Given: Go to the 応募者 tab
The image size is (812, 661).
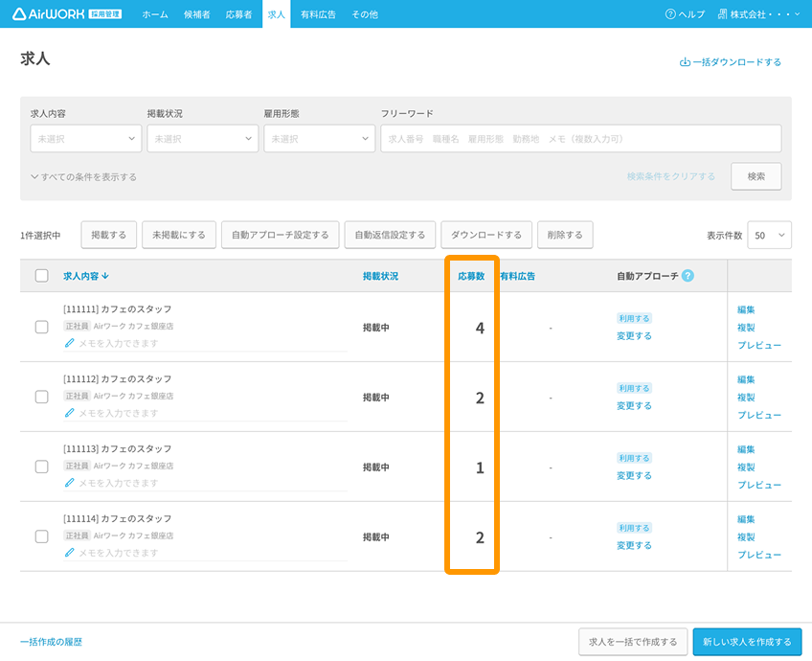Looking at the screenshot, I should coord(238,14).
